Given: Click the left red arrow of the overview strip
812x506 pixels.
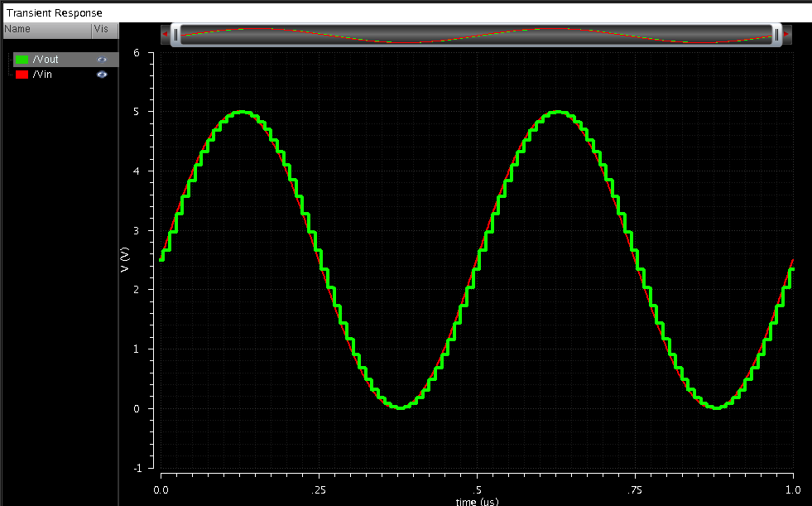Looking at the screenshot, I should coord(166,34).
